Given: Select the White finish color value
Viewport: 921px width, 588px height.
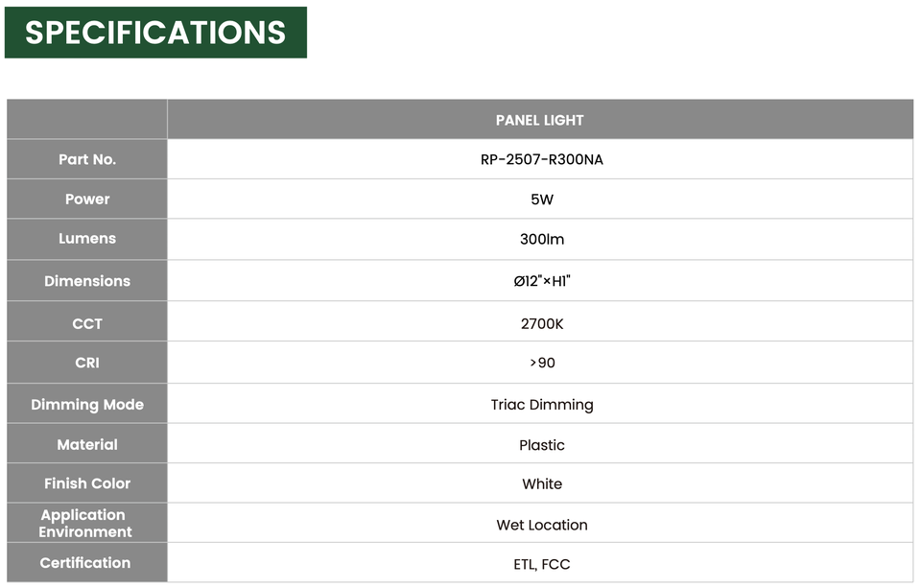Looking at the screenshot, I should 541,484.
